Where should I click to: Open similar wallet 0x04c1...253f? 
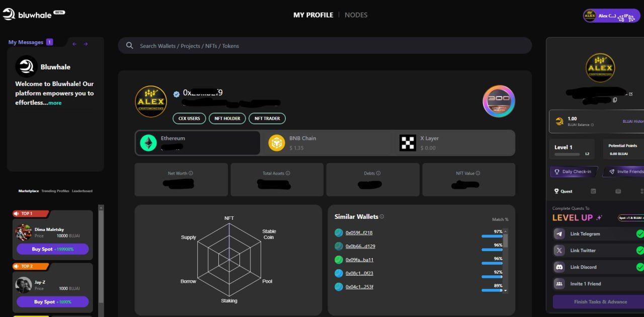(x=359, y=287)
